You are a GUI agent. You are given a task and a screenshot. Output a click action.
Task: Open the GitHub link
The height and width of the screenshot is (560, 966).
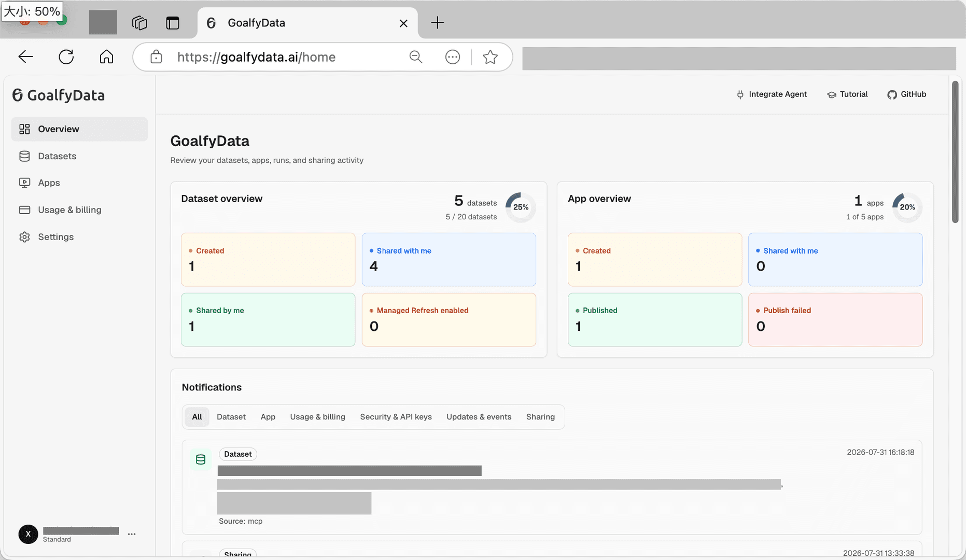(x=907, y=94)
